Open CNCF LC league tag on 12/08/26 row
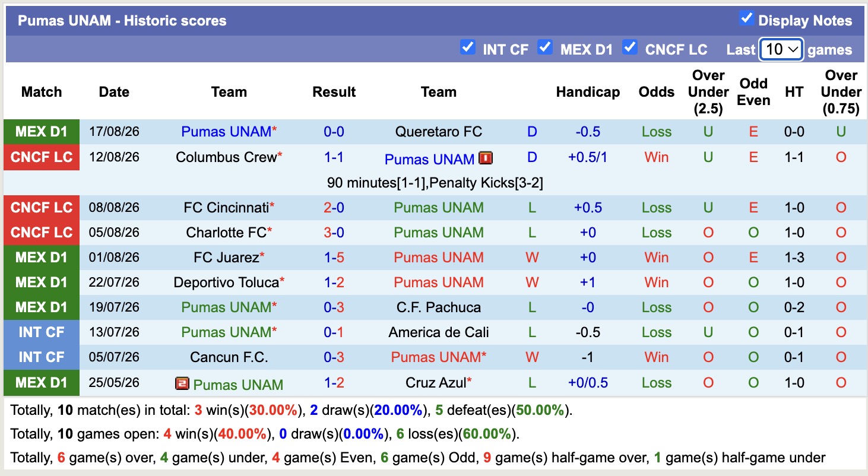This screenshot has width=868, height=476. click(x=42, y=157)
